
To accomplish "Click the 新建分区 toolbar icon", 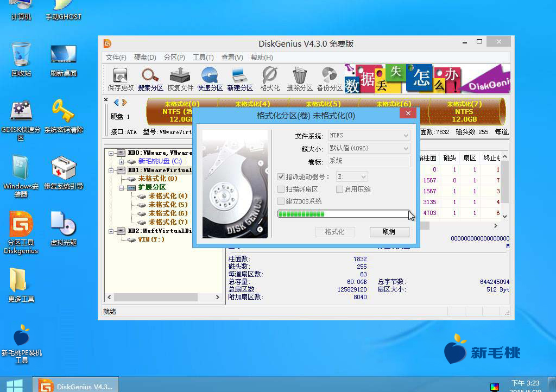I will pos(239,79).
